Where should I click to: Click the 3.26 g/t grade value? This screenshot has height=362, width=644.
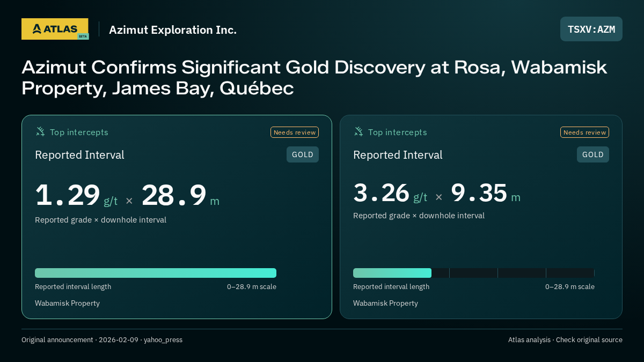[390, 194]
